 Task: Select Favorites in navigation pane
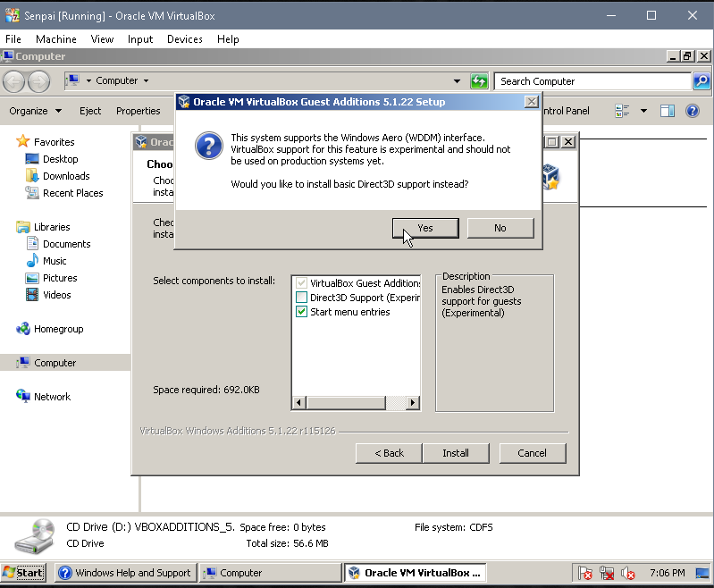point(46,142)
